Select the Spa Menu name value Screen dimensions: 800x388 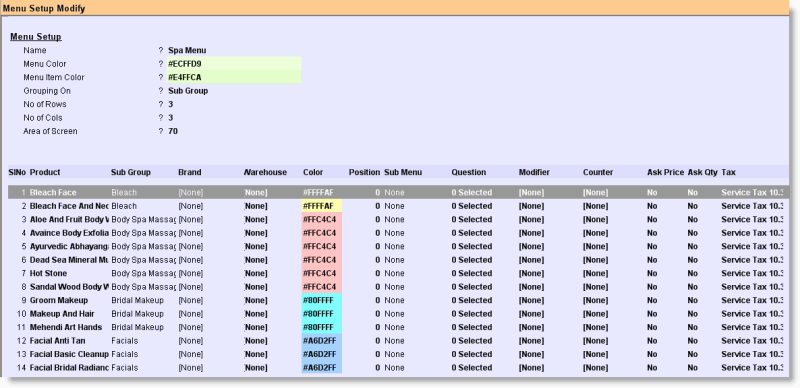pyautogui.click(x=187, y=51)
